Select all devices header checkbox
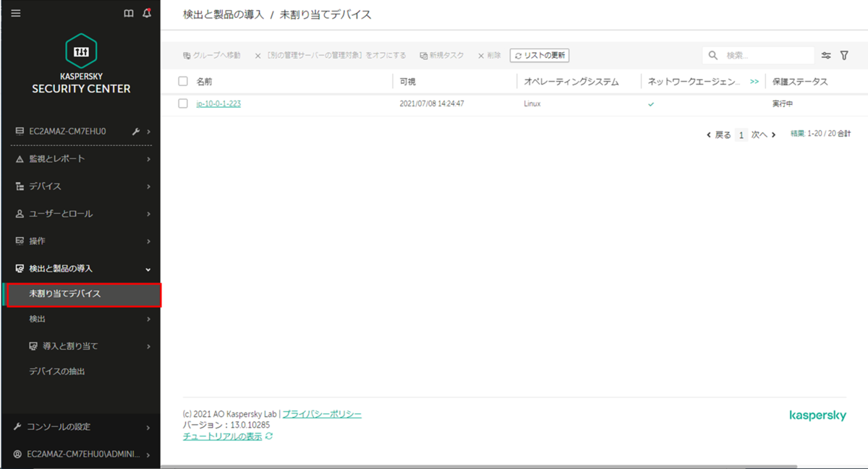868x469 pixels. (x=183, y=82)
